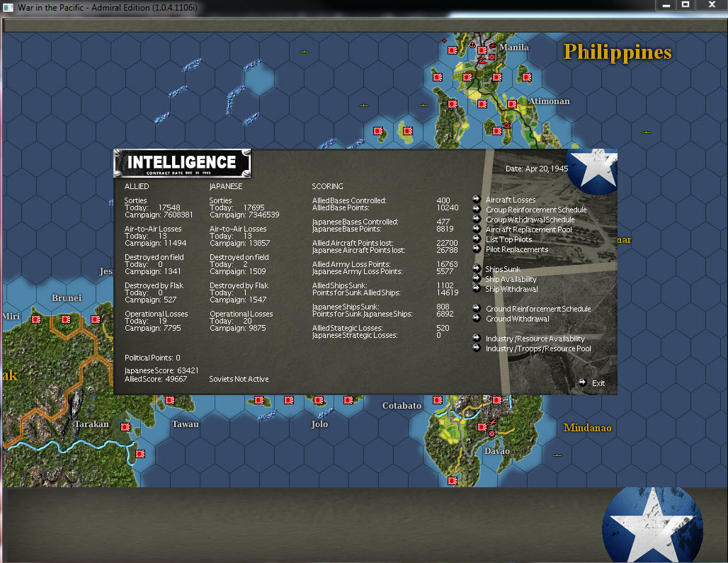Show List Top Pilots
The width and height of the screenshot is (728, 563).
[x=509, y=240]
